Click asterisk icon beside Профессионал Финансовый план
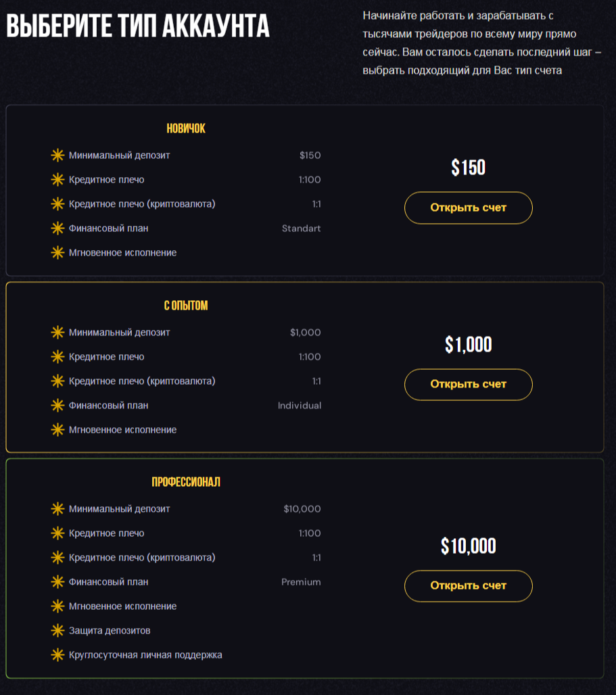Image resolution: width=616 pixels, height=695 pixels. pyautogui.click(x=57, y=581)
